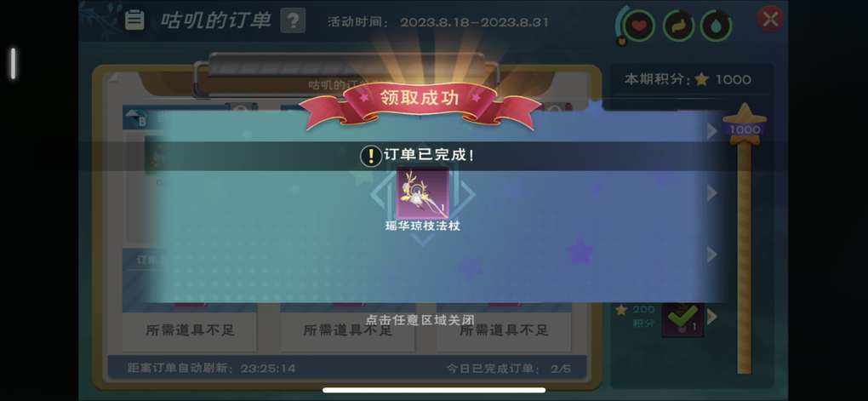The width and height of the screenshot is (868, 401).
Task: Click the question mark help icon
Action: coord(293,20)
